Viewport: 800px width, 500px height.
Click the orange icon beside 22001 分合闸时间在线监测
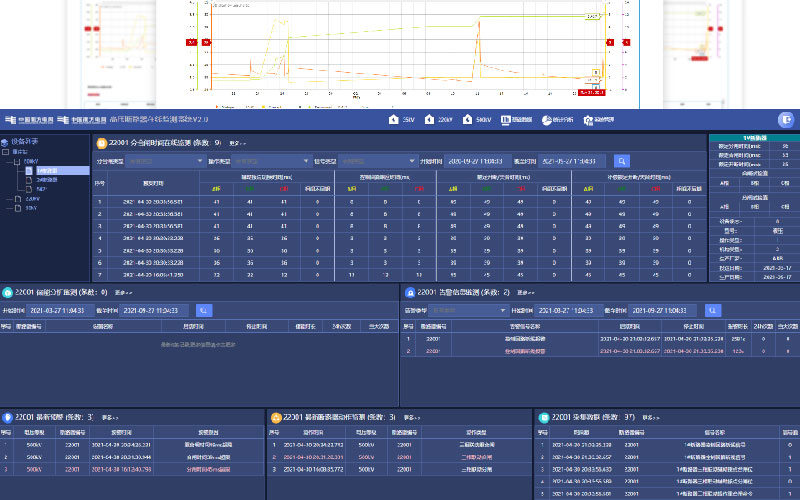(x=100, y=143)
